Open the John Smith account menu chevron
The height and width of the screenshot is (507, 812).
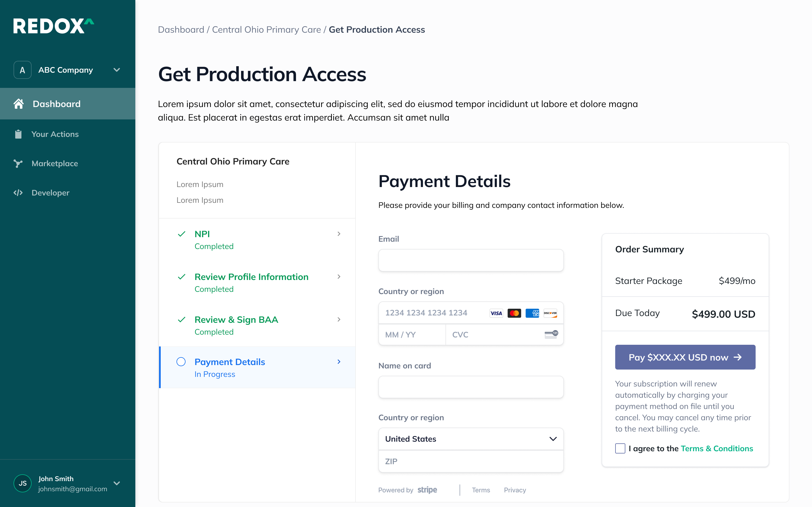[117, 483]
